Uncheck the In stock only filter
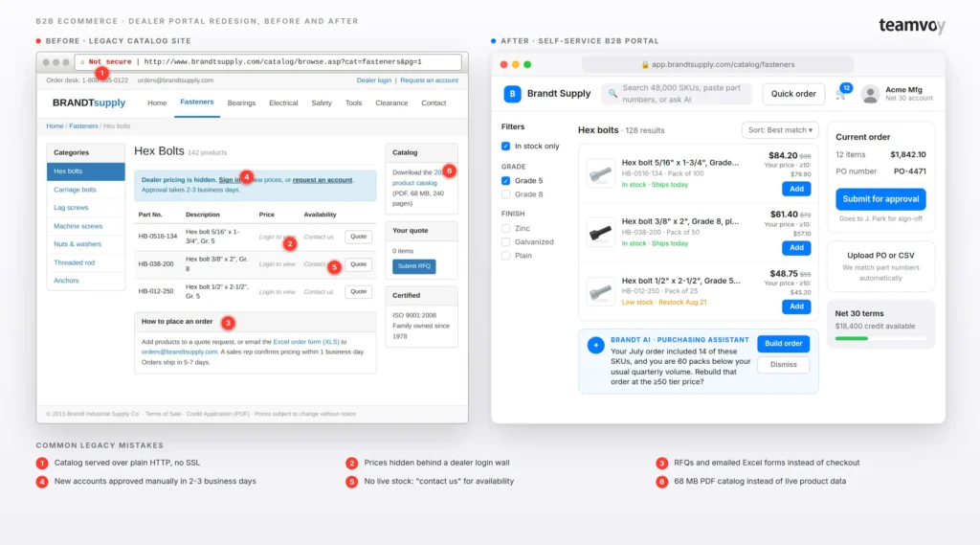980x545 pixels. (505, 147)
